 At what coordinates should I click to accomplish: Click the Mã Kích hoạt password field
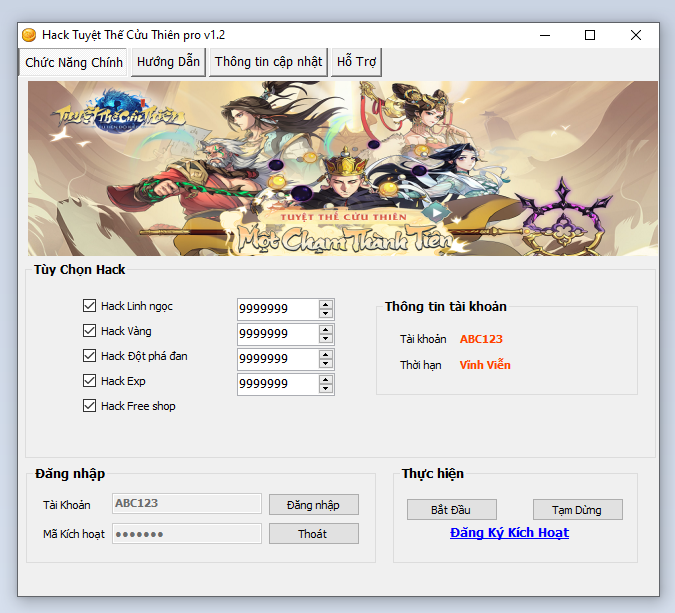(x=186, y=534)
